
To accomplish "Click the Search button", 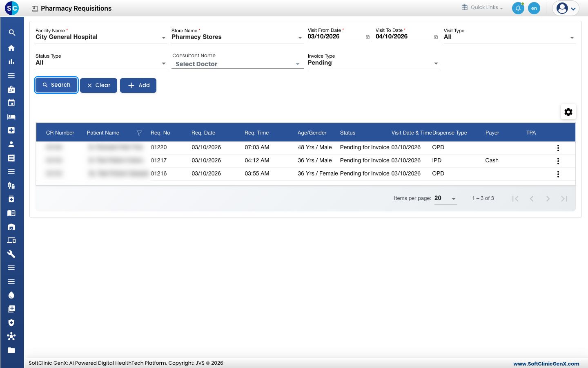I will pyautogui.click(x=56, y=85).
